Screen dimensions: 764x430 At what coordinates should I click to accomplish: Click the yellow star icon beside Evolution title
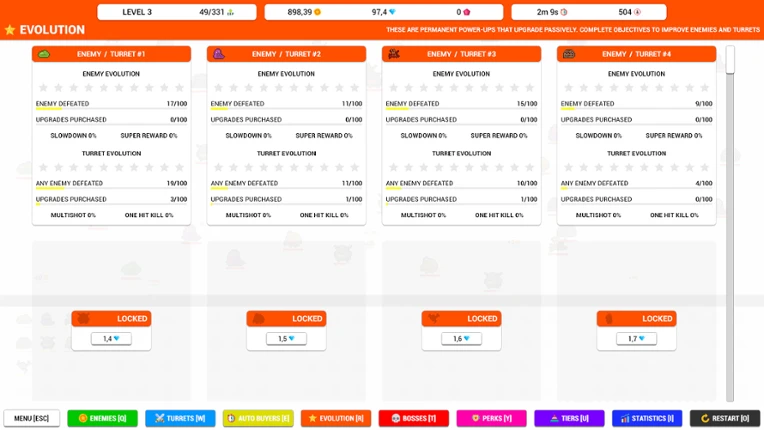(x=10, y=30)
